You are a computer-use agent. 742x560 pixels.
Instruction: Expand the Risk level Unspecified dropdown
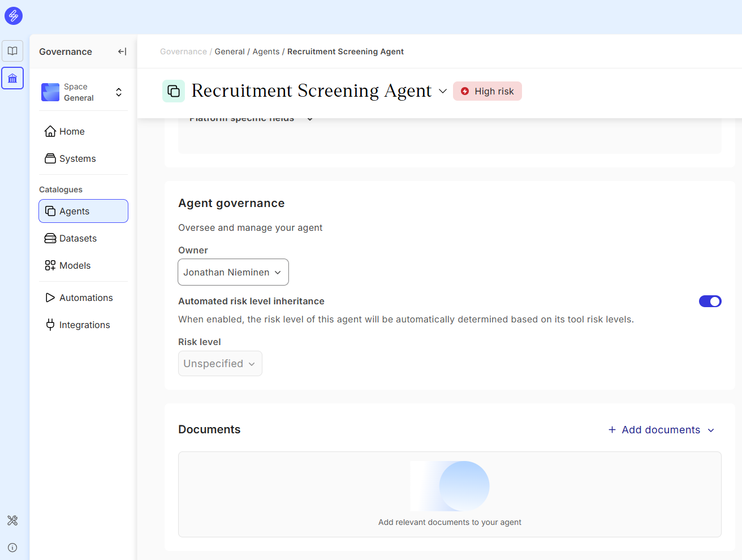220,364
